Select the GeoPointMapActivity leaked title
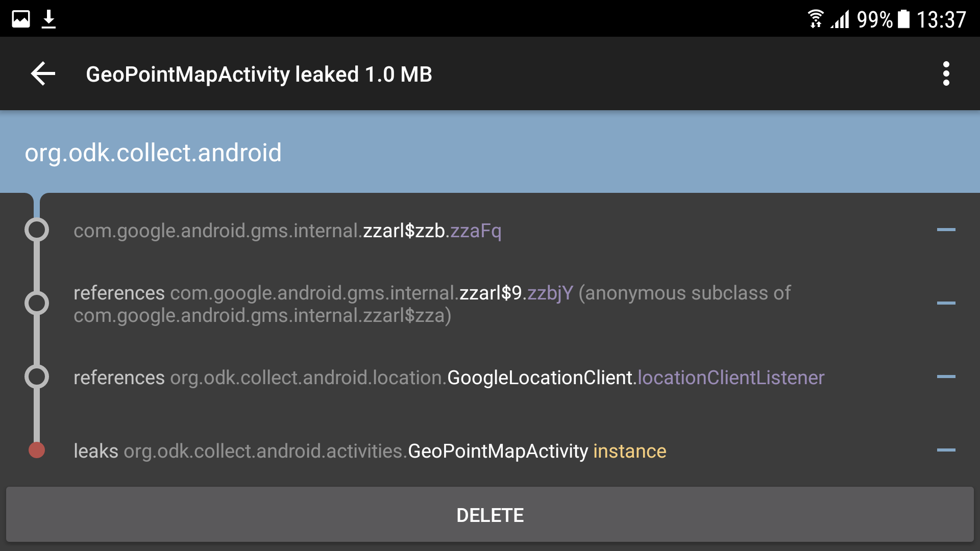Screen dimensions: 980x551 click(258, 73)
